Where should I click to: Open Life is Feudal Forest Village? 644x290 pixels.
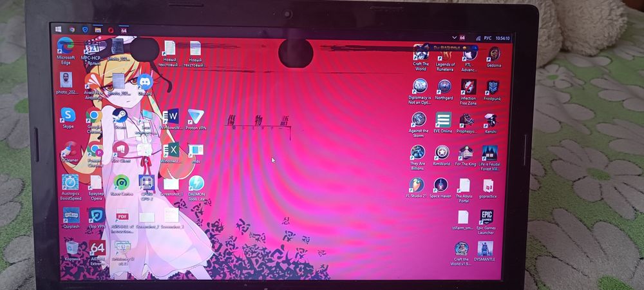(x=489, y=158)
